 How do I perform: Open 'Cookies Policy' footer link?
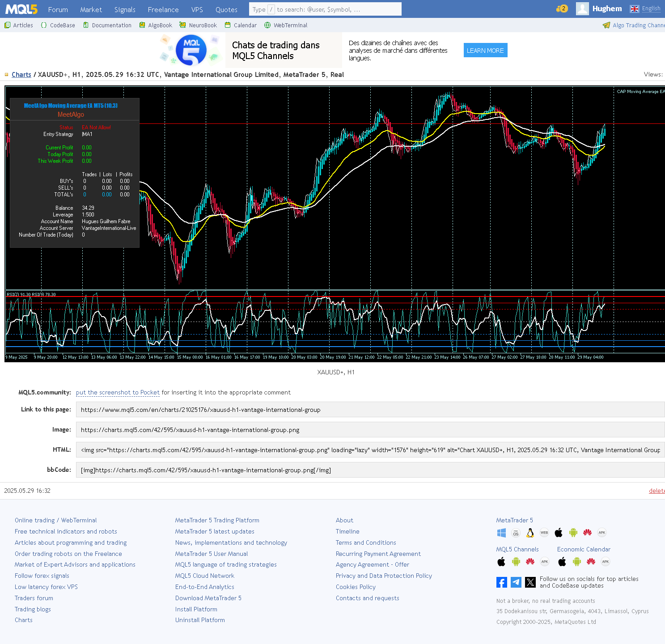(356, 587)
